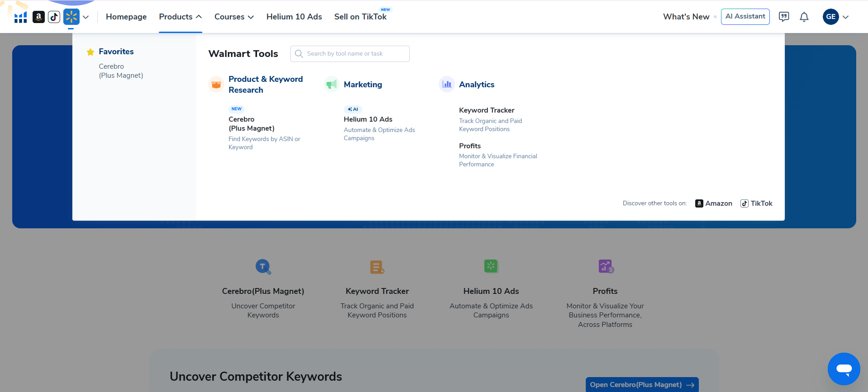Click the NEW badge above Cerebro

pyautogui.click(x=237, y=109)
